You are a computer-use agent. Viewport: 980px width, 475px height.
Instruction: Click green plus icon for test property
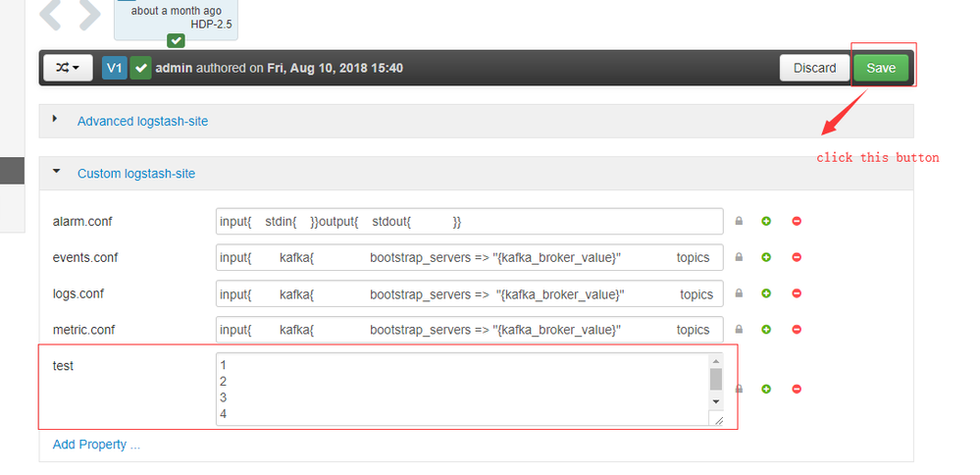[x=766, y=389]
